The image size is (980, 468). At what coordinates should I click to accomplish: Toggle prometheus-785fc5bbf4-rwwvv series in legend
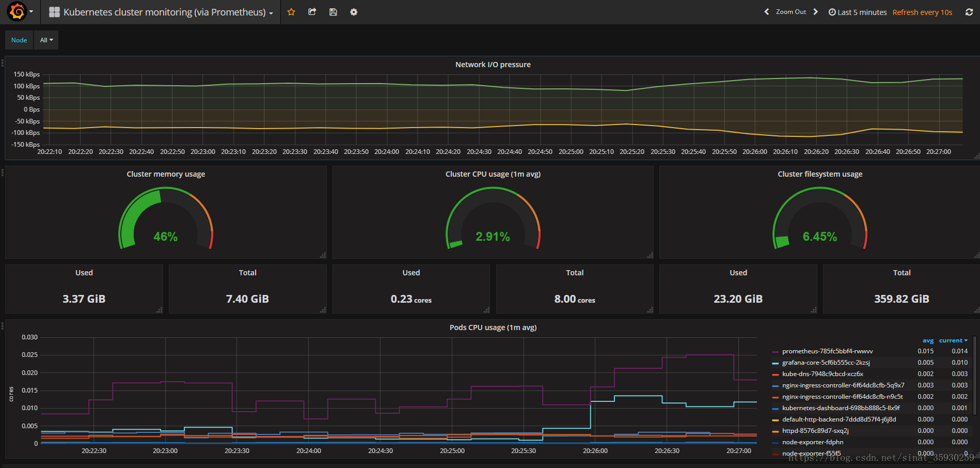827,351
